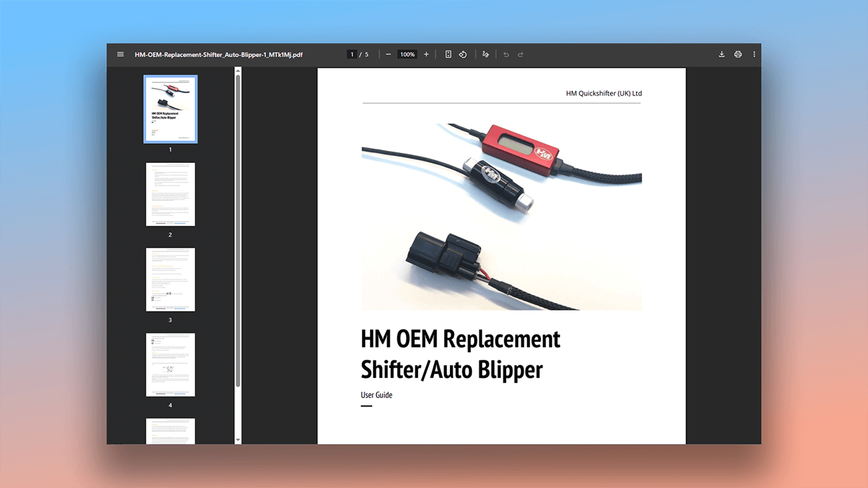The image size is (868, 488).
Task: Print the PDF document
Action: tap(738, 54)
